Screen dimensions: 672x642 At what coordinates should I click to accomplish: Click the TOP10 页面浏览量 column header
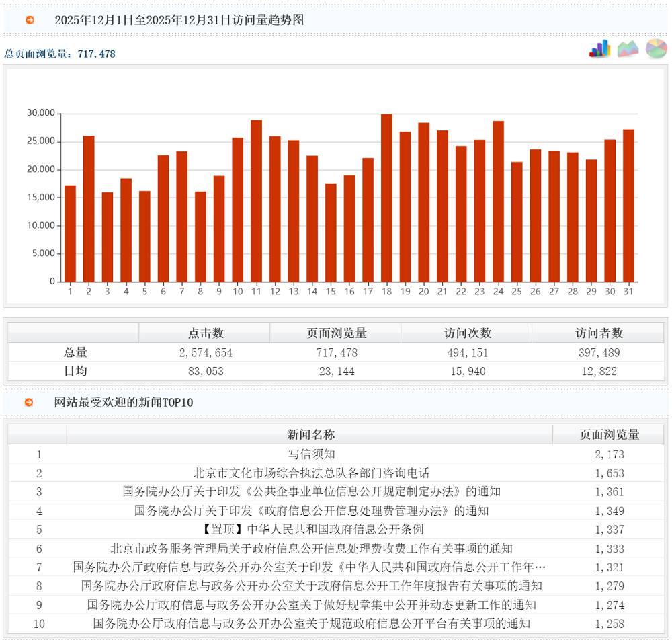pos(609,435)
